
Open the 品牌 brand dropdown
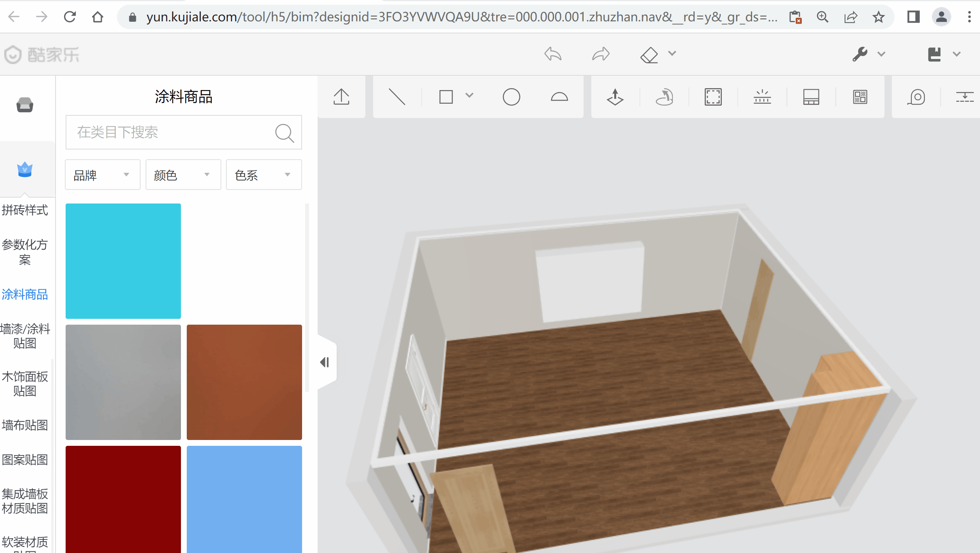pyautogui.click(x=102, y=175)
